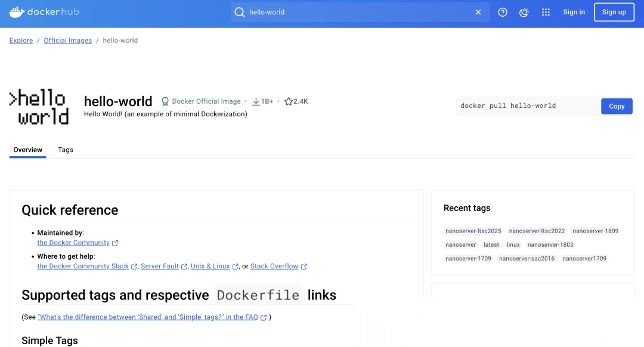The width and height of the screenshot is (644, 347).
Task: Click the Hello World minimal Dockerization description
Action: click(166, 114)
